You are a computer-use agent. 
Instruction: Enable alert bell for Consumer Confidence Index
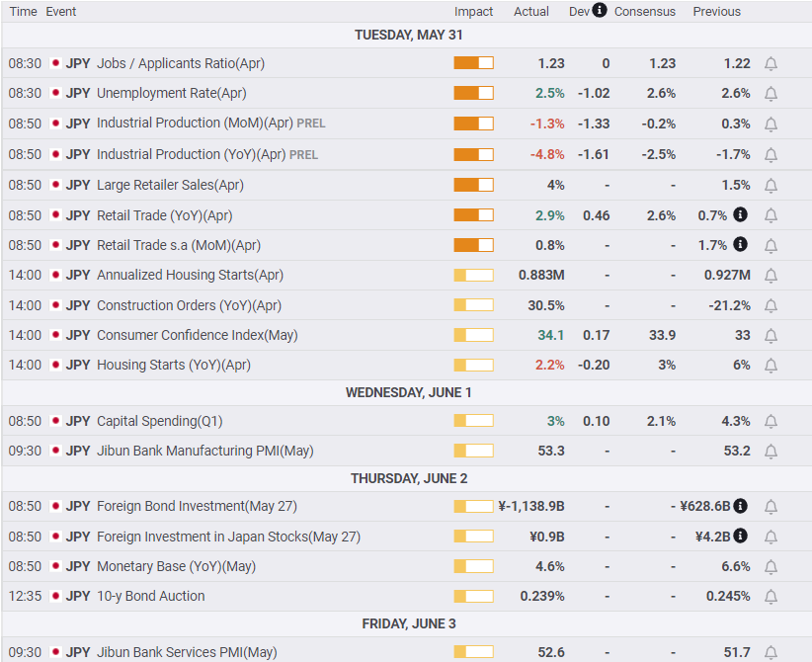(771, 335)
